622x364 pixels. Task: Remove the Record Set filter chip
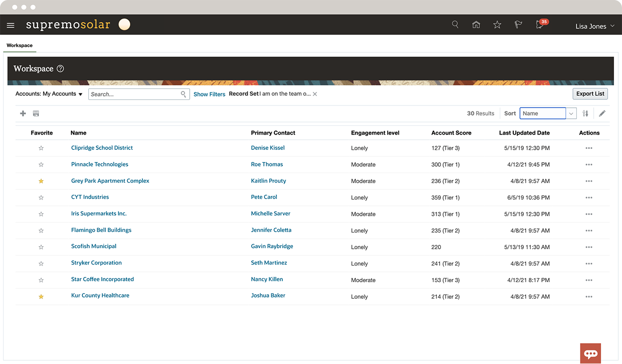coord(315,93)
